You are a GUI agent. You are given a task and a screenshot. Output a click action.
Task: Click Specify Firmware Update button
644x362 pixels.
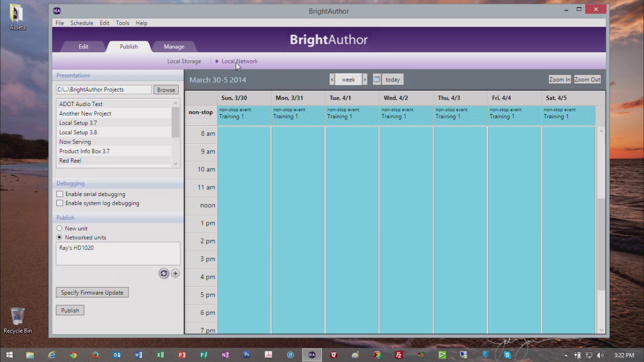[x=92, y=293]
